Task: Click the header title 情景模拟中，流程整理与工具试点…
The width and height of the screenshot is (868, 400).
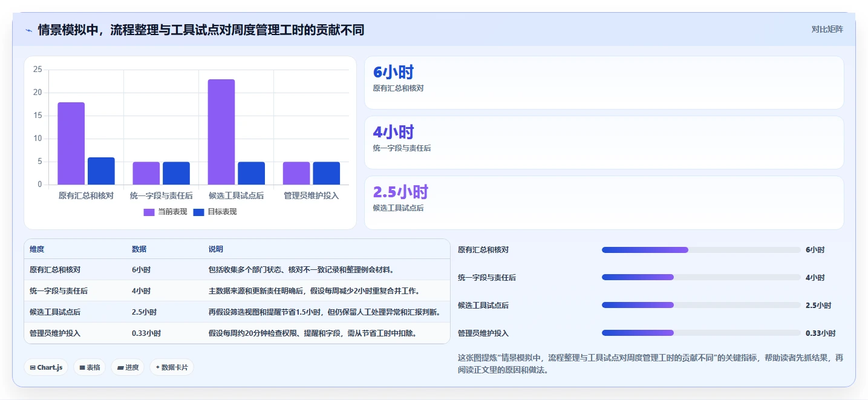Action: pyautogui.click(x=201, y=30)
